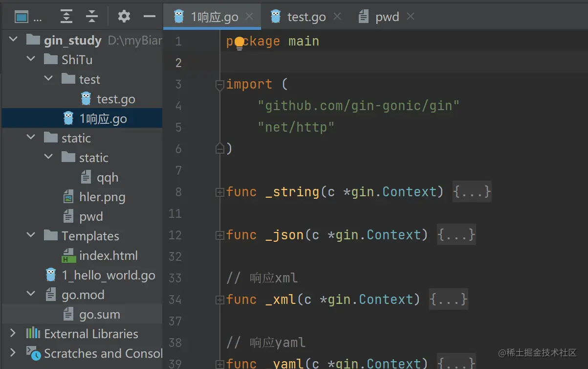Viewport: 588px width, 369px height.
Task: Expand collapsed {...} of _xml function
Action: [x=448, y=300]
